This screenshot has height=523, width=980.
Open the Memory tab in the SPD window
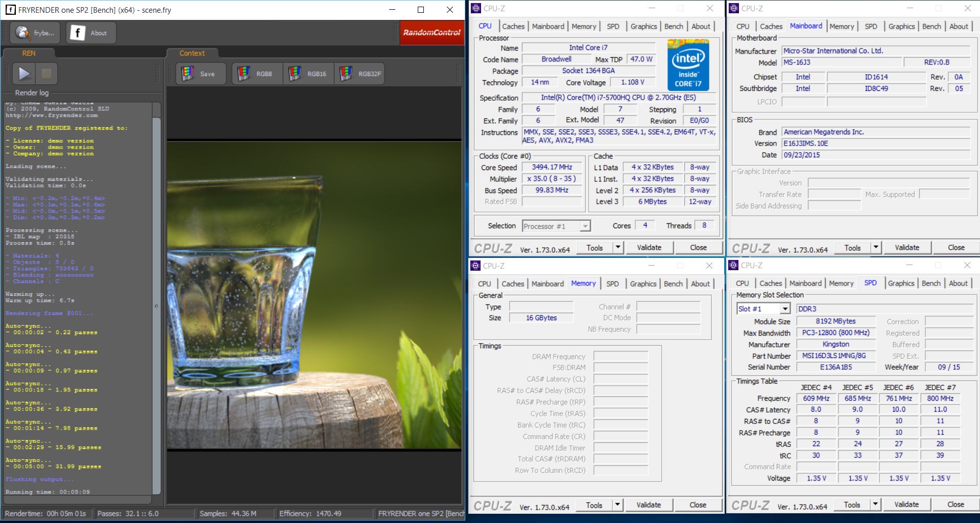[x=841, y=283]
